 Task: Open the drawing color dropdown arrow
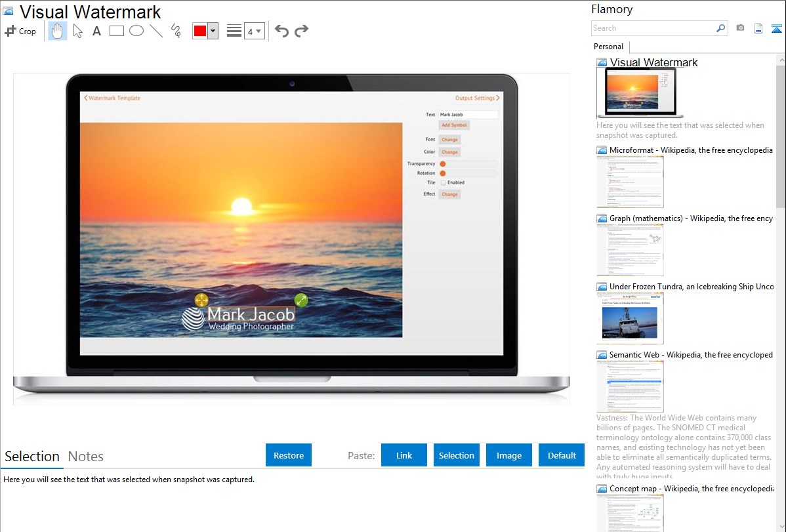click(x=213, y=31)
